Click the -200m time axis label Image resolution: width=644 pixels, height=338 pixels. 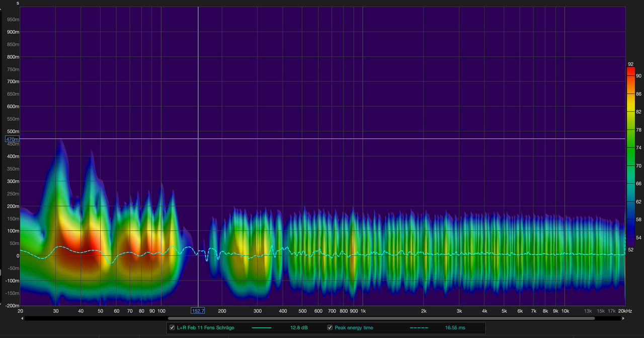(12, 305)
